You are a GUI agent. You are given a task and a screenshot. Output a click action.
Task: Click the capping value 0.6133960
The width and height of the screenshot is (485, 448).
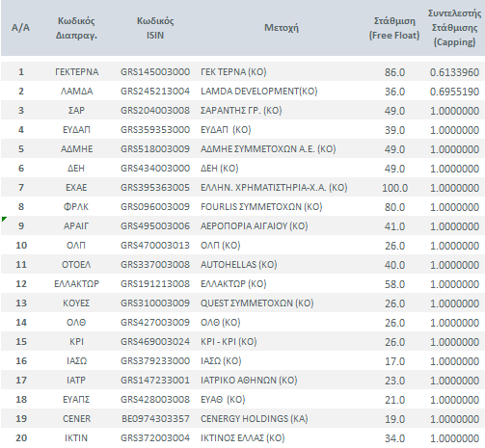point(454,72)
